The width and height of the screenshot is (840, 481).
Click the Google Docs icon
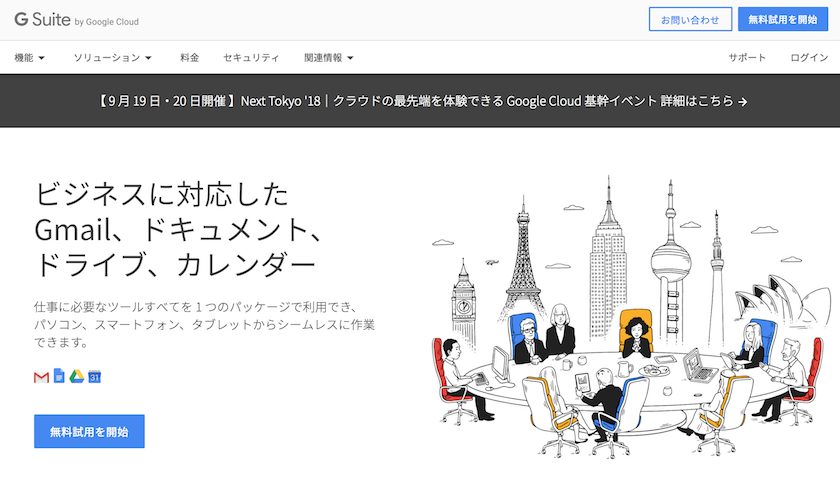tap(59, 376)
